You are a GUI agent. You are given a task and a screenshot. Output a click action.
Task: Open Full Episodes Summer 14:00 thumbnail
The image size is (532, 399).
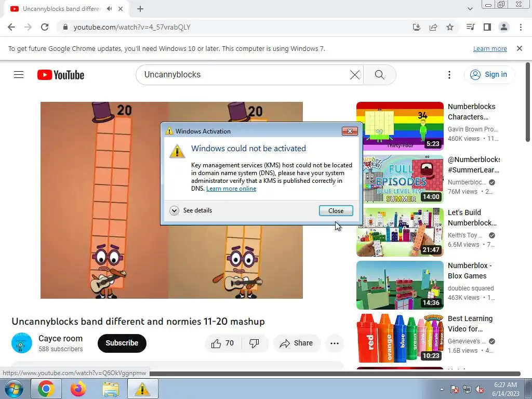click(400, 179)
